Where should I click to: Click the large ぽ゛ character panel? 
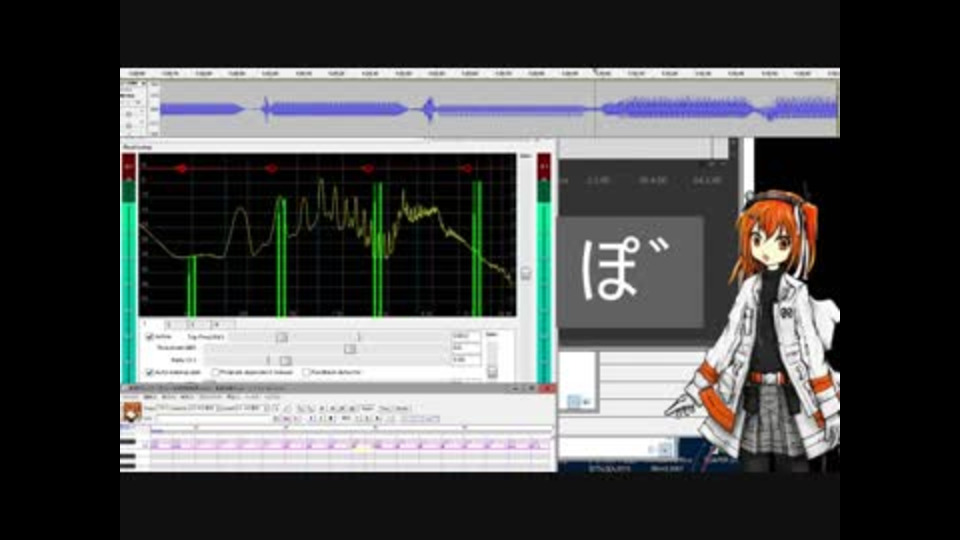[x=631, y=272]
